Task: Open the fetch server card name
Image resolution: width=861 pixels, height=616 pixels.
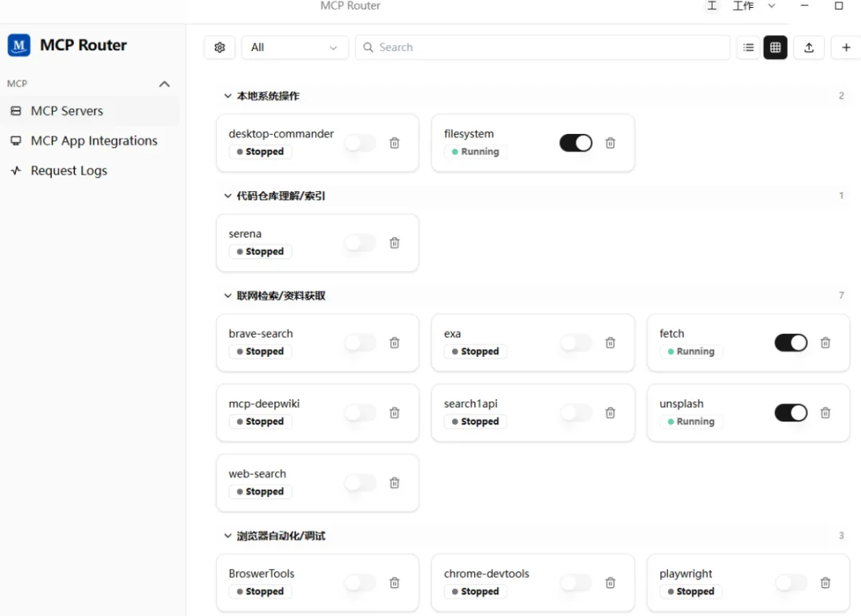Action: click(x=671, y=333)
